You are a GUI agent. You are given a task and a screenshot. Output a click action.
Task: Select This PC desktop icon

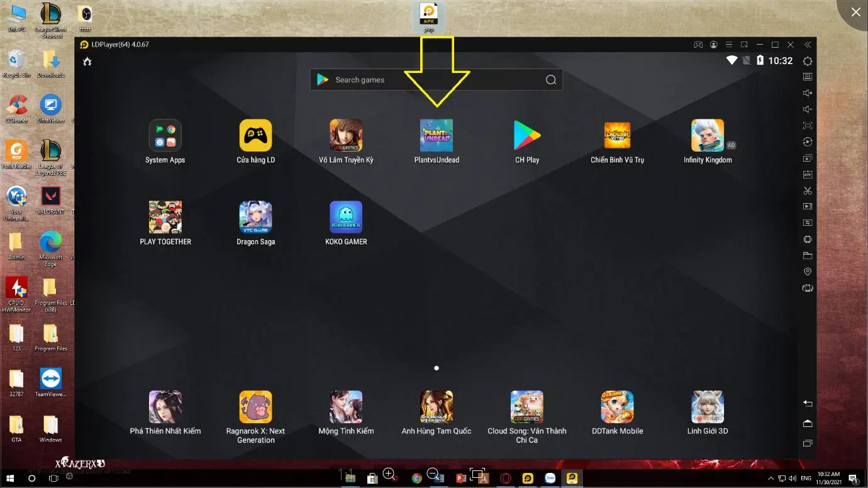click(x=16, y=18)
